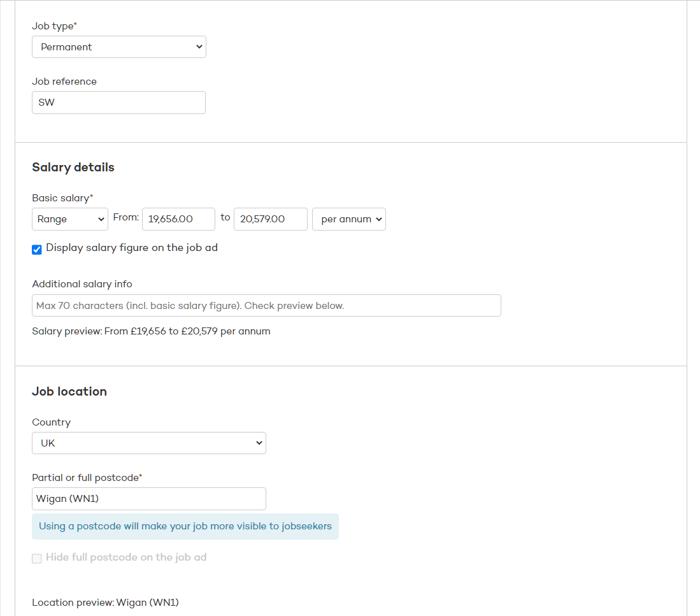
Task: Click the Job reference field containing SW
Action: pyautogui.click(x=118, y=103)
